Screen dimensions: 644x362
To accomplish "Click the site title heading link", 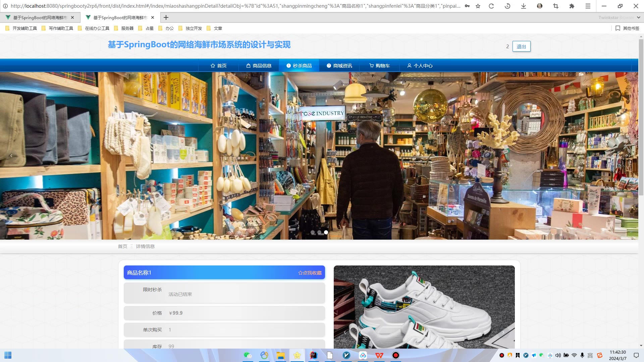I will click(x=199, y=45).
